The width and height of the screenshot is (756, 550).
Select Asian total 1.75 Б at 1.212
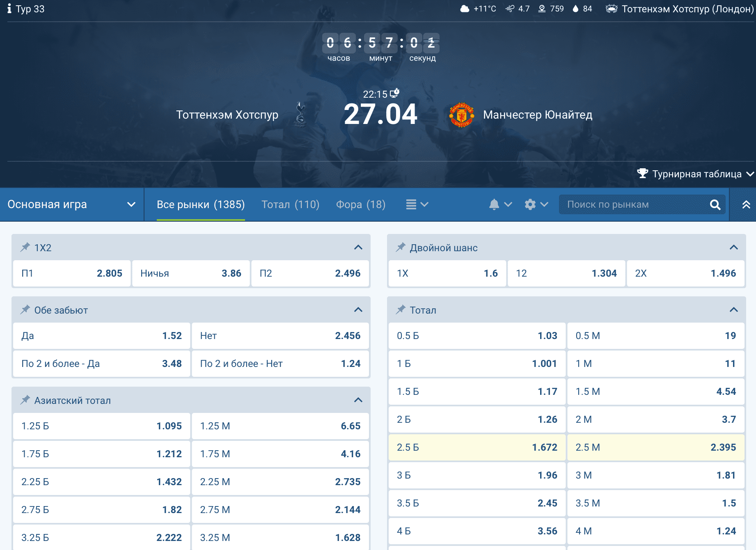(101, 454)
